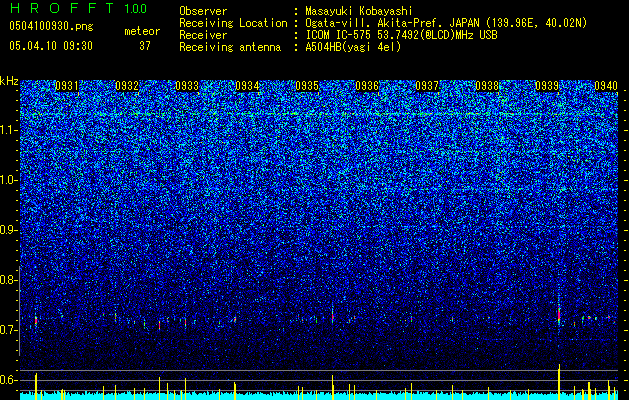This screenshot has width=629, height=400.
Task: Click the 0.6 kHz axis label
Action: 8,380
